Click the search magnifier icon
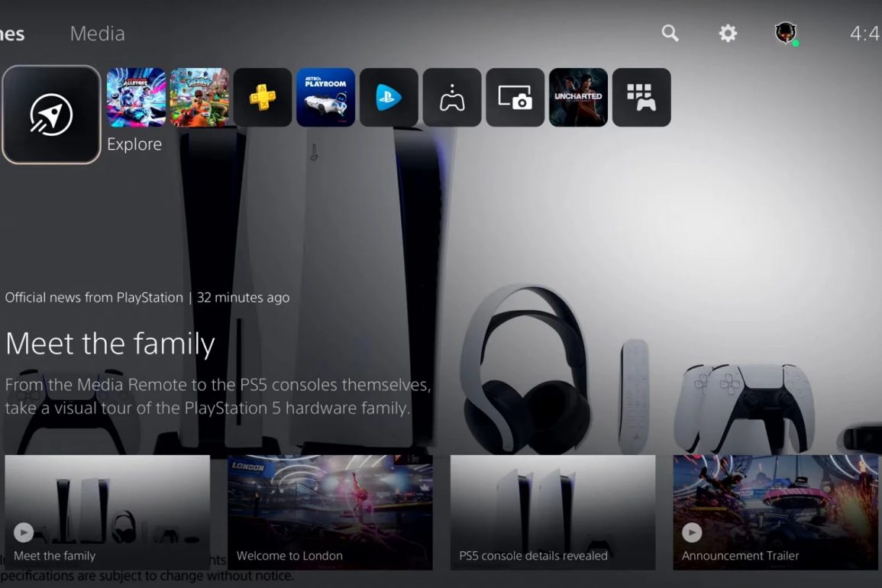Viewport: 882px width, 588px height. click(x=670, y=33)
